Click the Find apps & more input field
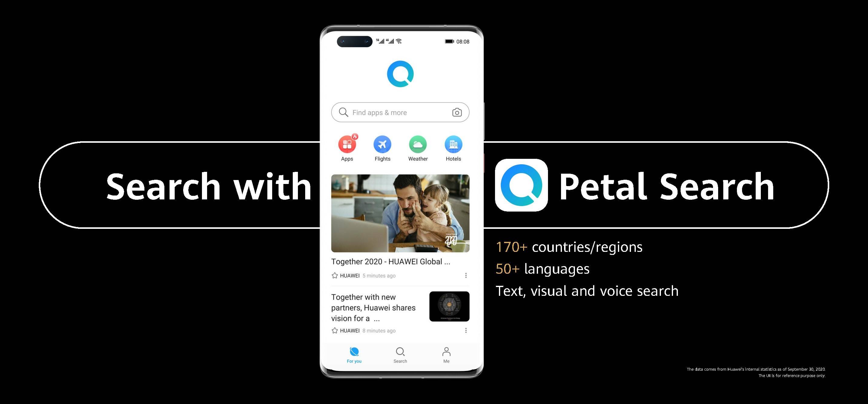The height and width of the screenshot is (404, 868). click(x=400, y=112)
